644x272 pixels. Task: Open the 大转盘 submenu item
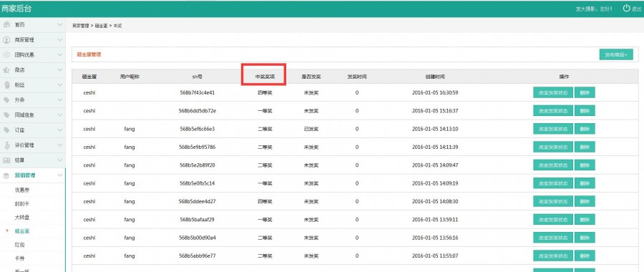click(x=22, y=218)
